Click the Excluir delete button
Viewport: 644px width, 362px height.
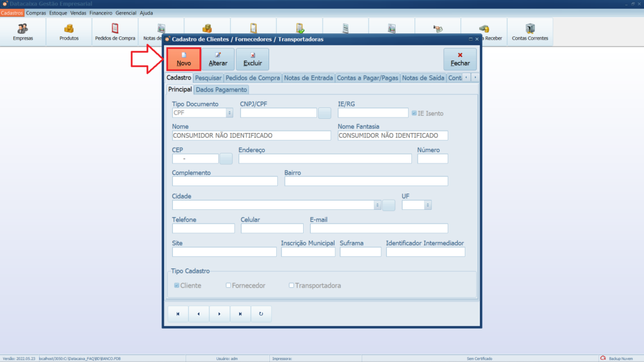coord(252,59)
